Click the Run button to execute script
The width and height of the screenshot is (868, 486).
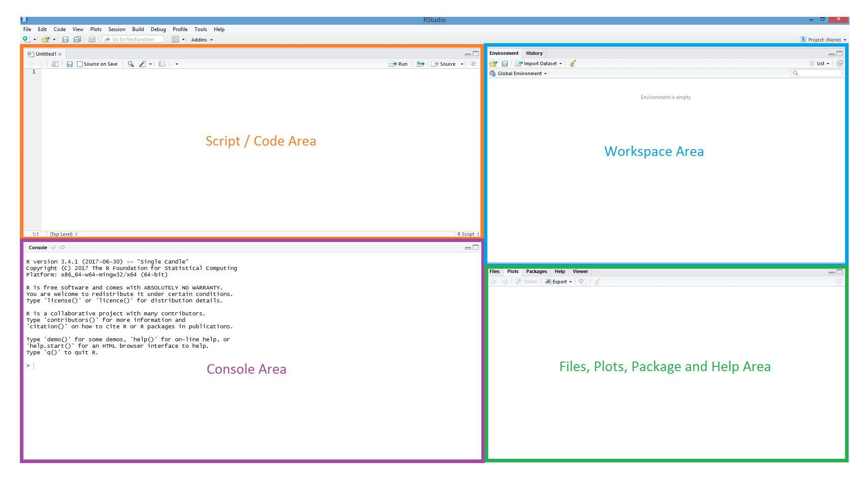(399, 64)
